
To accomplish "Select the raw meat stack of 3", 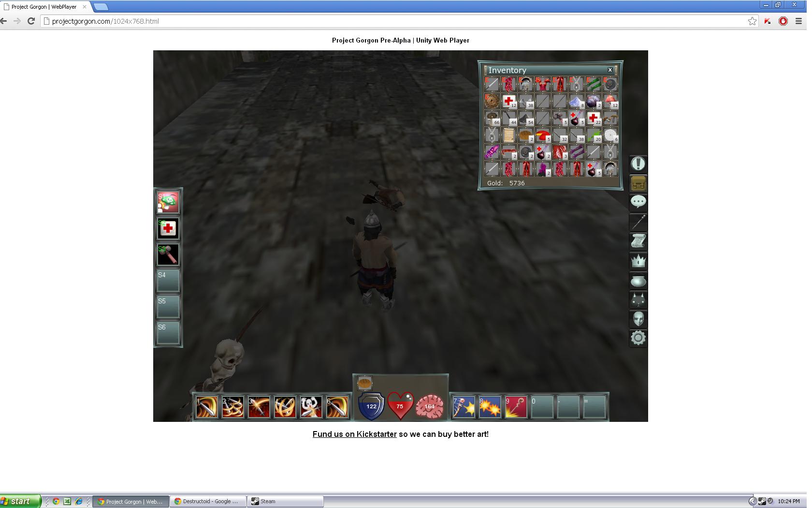I will coord(559,152).
